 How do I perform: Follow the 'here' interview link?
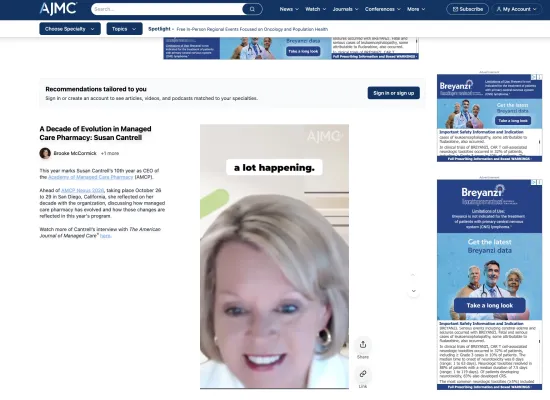point(105,236)
